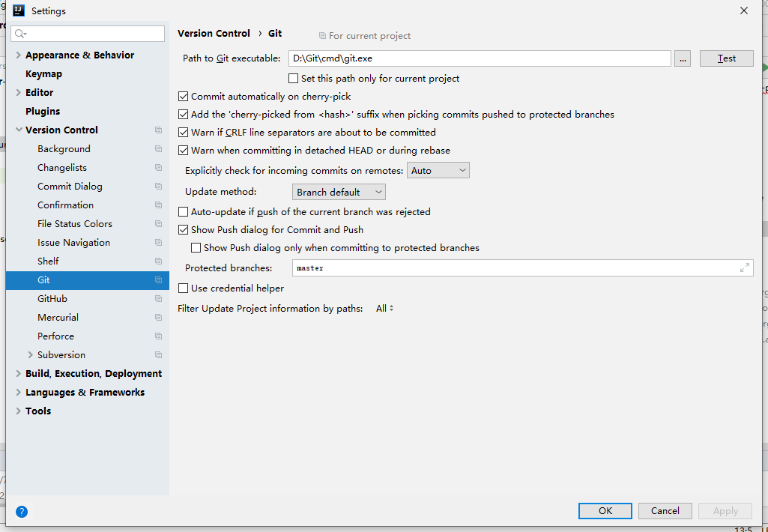Open the Changelists settings page
The height and width of the screenshot is (532, 768).
[62, 168]
